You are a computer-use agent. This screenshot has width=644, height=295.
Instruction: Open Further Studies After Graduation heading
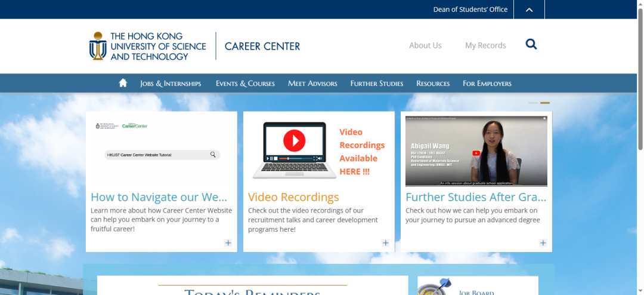tap(476, 197)
